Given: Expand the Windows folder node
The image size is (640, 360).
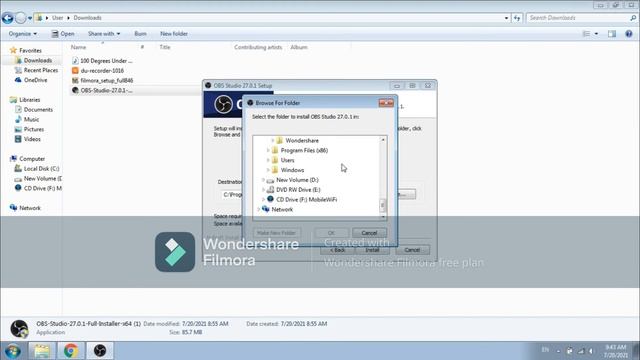Looking at the screenshot, I should 268,170.
